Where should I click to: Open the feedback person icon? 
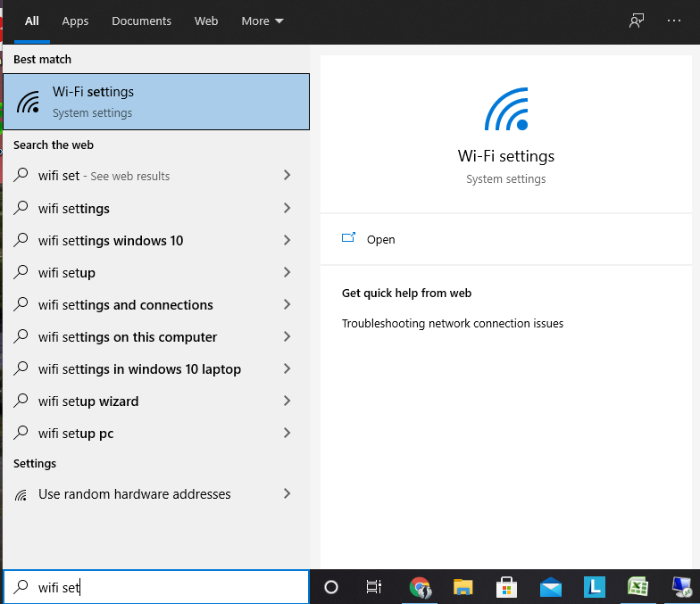(x=636, y=21)
